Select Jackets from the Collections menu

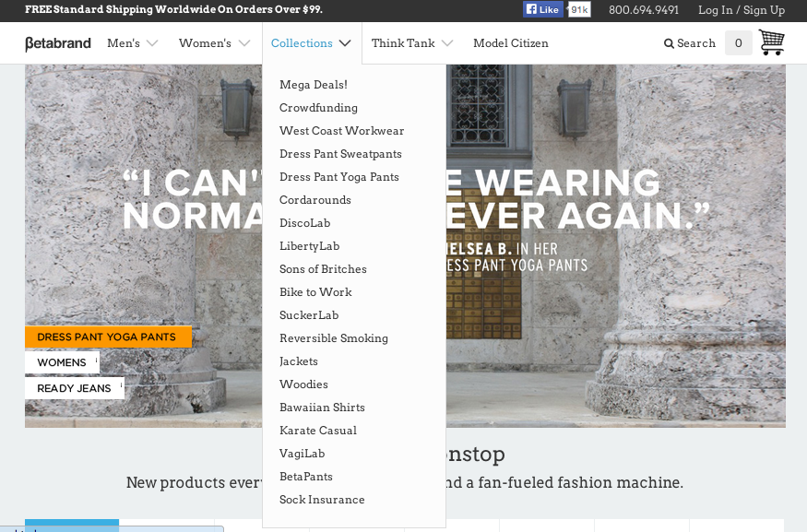[x=299, y=361]
